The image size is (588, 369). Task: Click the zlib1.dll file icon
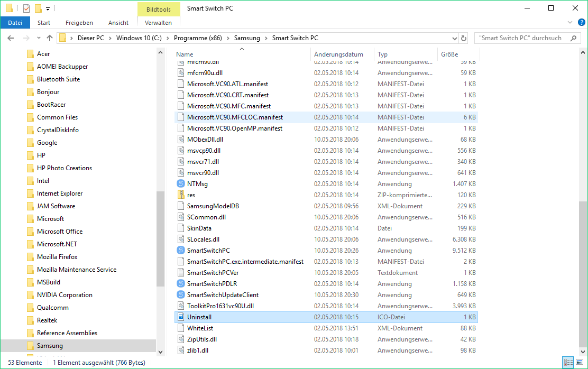point(181,350)
